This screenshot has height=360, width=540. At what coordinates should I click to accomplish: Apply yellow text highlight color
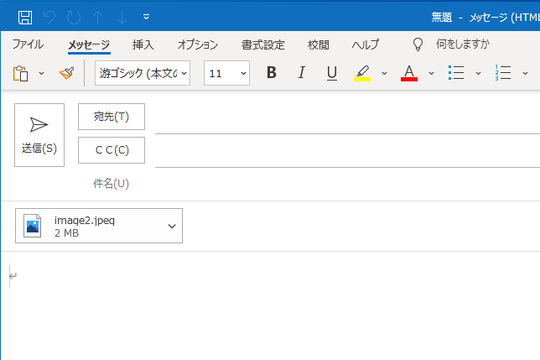click(362, 73)
